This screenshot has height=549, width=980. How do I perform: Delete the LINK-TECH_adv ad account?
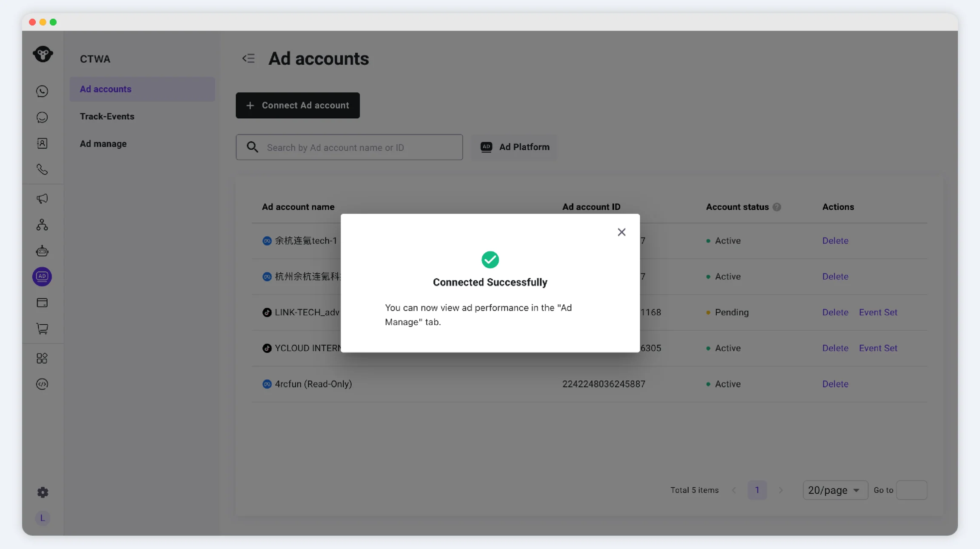[835, 312]
